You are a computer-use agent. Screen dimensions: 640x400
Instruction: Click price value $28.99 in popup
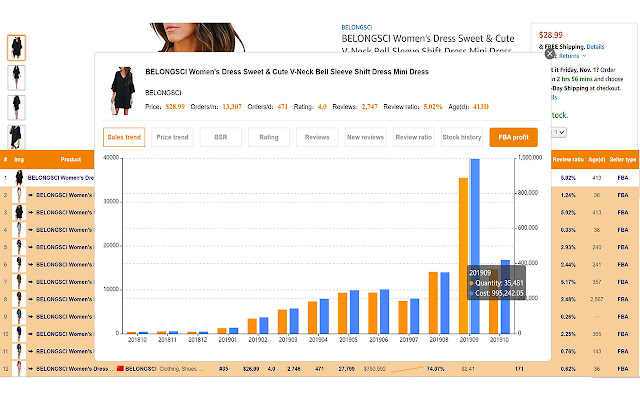point(175,107)
